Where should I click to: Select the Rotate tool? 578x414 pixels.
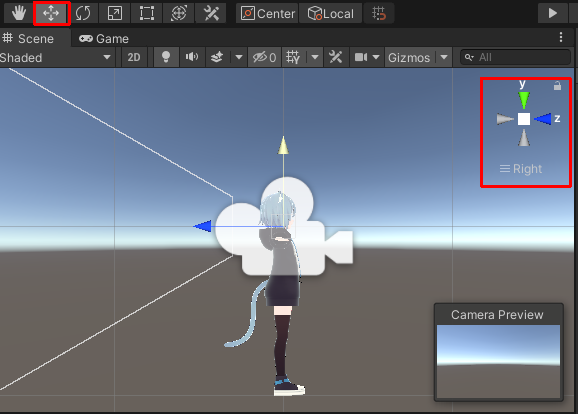click(83, 13)
